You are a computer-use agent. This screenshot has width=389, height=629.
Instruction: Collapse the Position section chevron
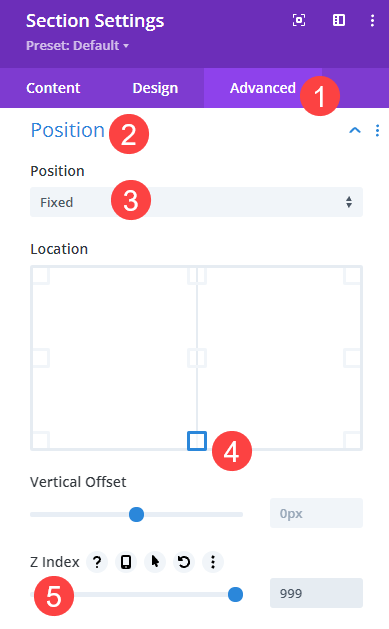pyautogui.click(x=355, y=130)
